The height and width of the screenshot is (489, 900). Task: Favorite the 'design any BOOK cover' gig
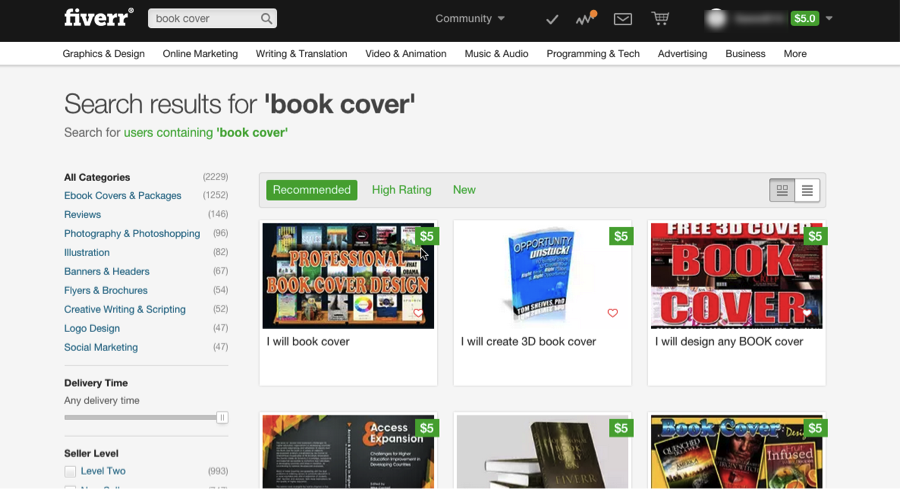point(806,313)
